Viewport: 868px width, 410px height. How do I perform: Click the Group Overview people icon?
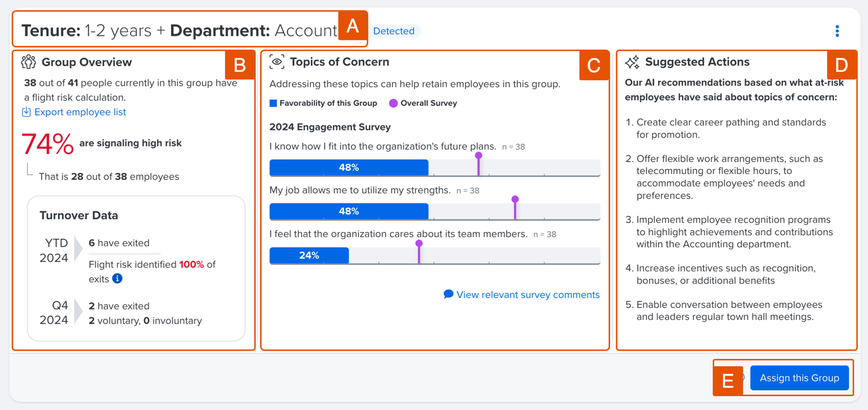(28, 62)
